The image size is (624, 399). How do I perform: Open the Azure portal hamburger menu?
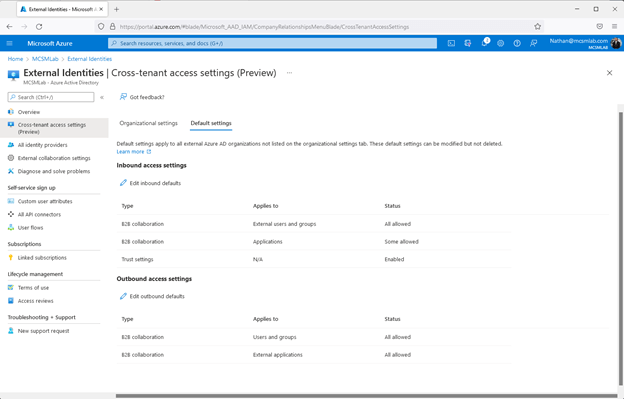(x=10, y=43)
